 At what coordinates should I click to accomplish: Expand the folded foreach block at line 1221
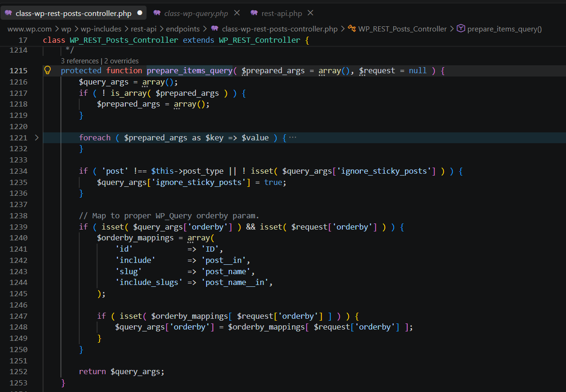[37, 138]
